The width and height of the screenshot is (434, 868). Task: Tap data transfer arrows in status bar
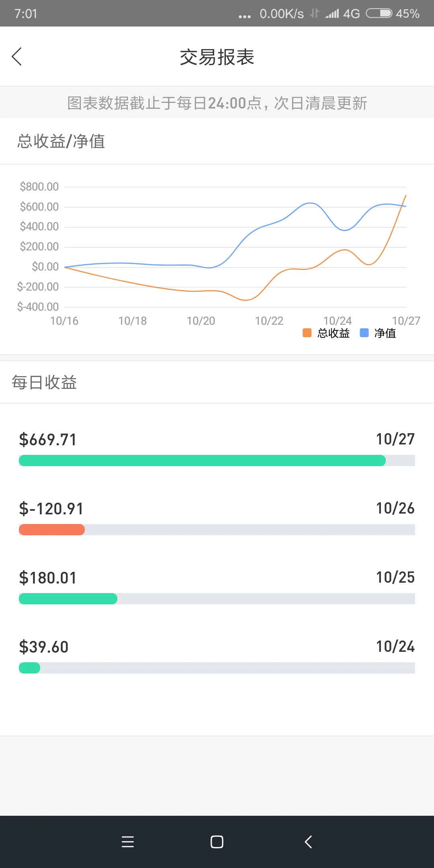[315, 14]
